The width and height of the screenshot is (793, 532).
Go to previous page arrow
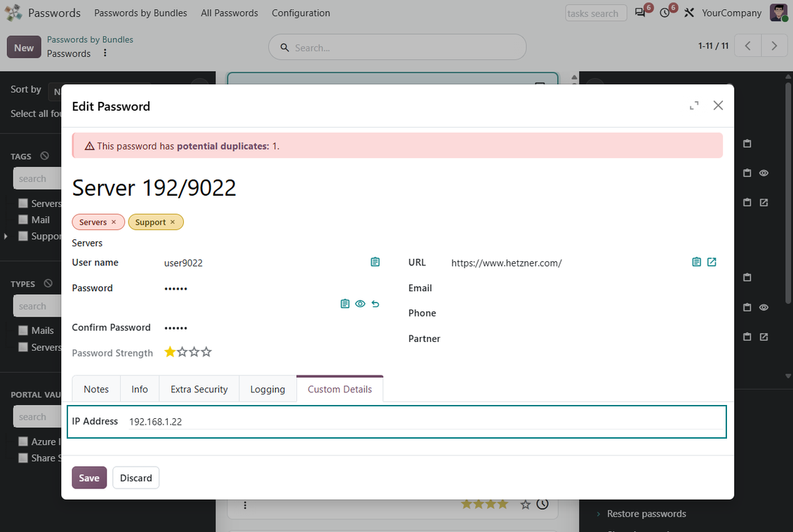pyautogui.click(x=747, y=46)
